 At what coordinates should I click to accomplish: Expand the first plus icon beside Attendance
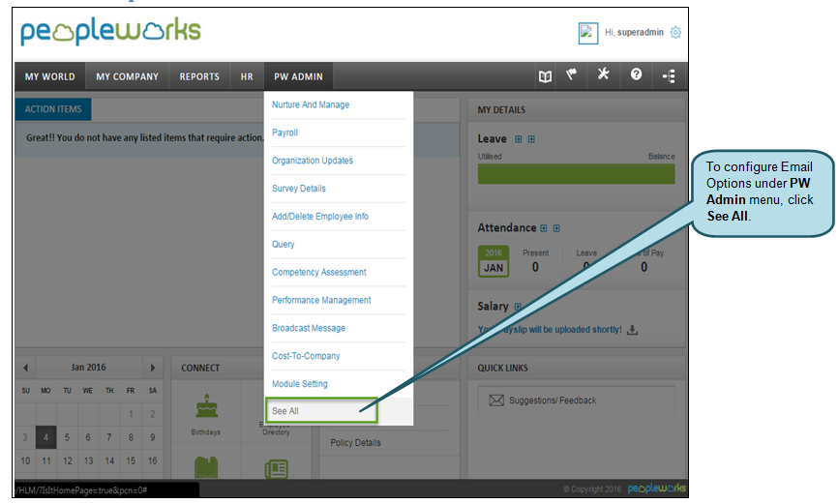(544, 228)
